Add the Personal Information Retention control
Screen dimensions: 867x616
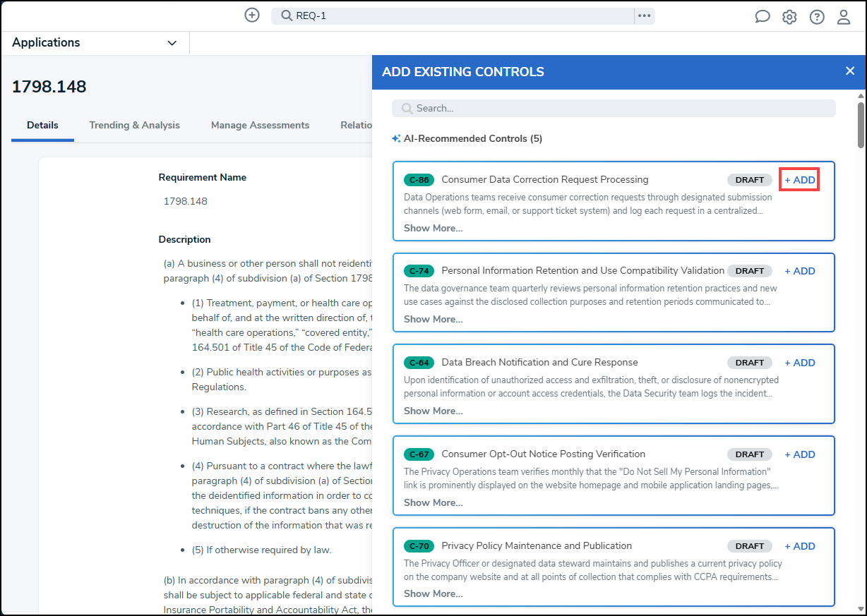tap(800, 271)
